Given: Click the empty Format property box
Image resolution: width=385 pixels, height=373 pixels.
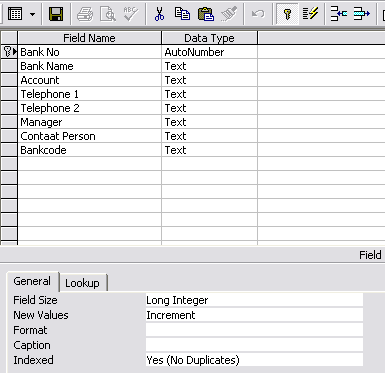Looking at the screenshot, I should click(x=254, y=330).
